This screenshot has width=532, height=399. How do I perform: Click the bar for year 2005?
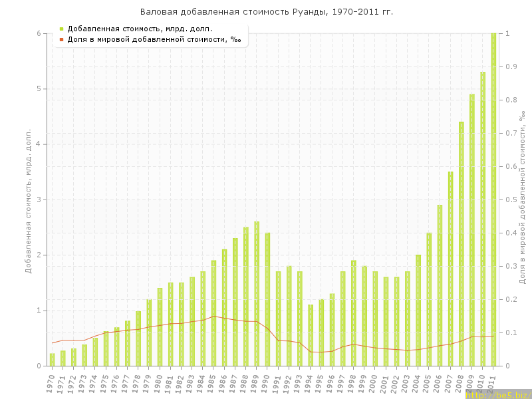429,299
